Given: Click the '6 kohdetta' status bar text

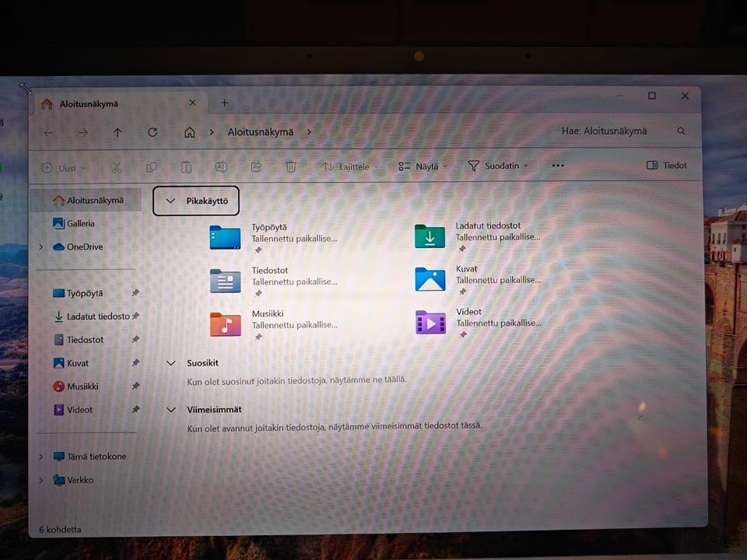Looking at the screenshot, I should (x=60, y=530).
